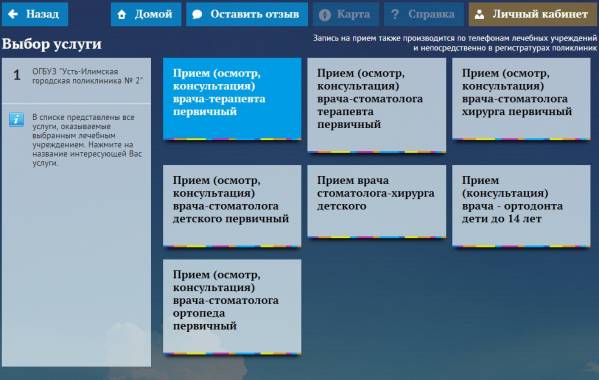Open the Карта map section
Screen dimensions: 599x380
(346, 14)
